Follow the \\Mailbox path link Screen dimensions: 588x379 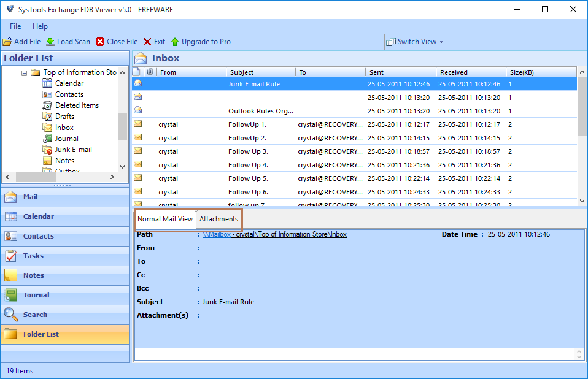[217, 234]
